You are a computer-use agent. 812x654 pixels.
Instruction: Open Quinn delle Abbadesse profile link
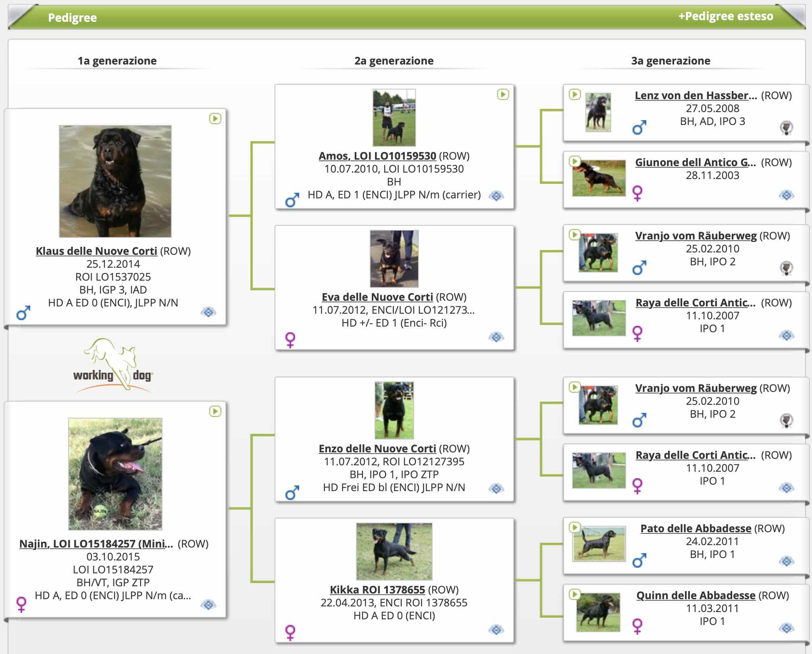[696, 595]
